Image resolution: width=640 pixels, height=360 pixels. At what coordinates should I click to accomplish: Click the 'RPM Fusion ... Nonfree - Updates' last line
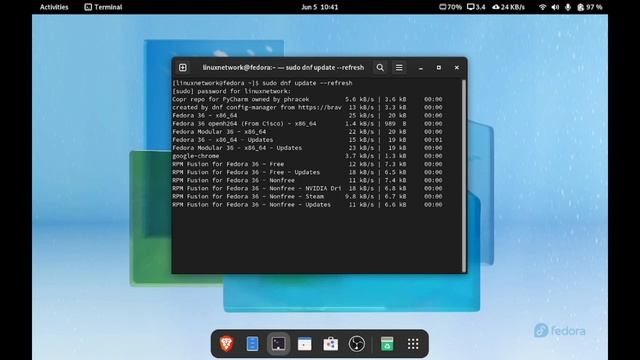click(x=307, y=204)
